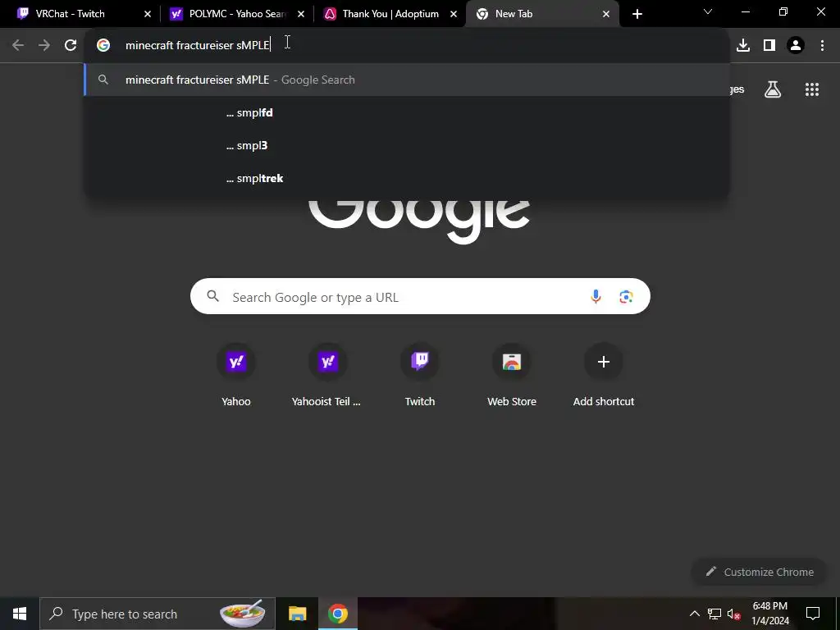Open a new tab with plus button
Screen dimensions: 840x630
[637, 14]
